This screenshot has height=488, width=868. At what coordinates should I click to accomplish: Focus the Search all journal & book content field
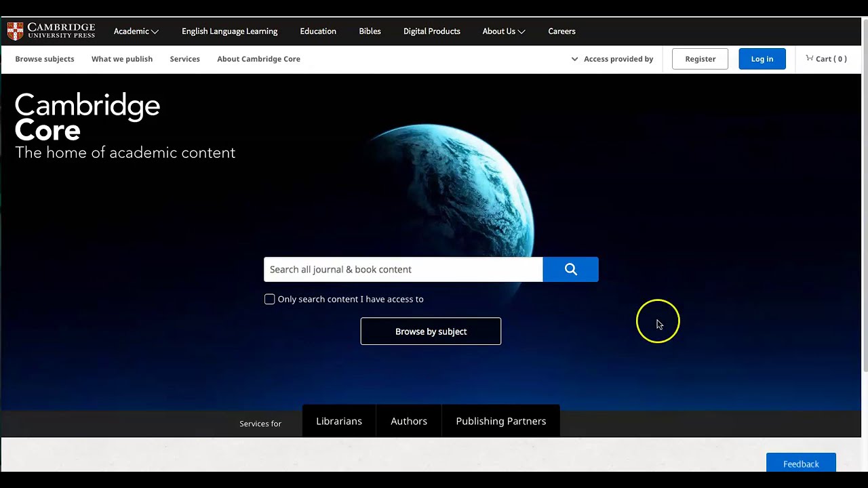tap(403, 270)
